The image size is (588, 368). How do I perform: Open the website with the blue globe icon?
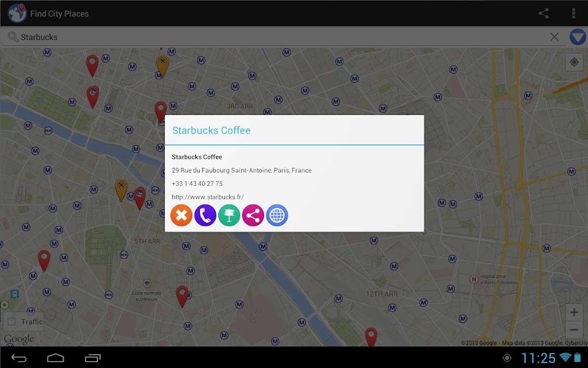[277, 215]
